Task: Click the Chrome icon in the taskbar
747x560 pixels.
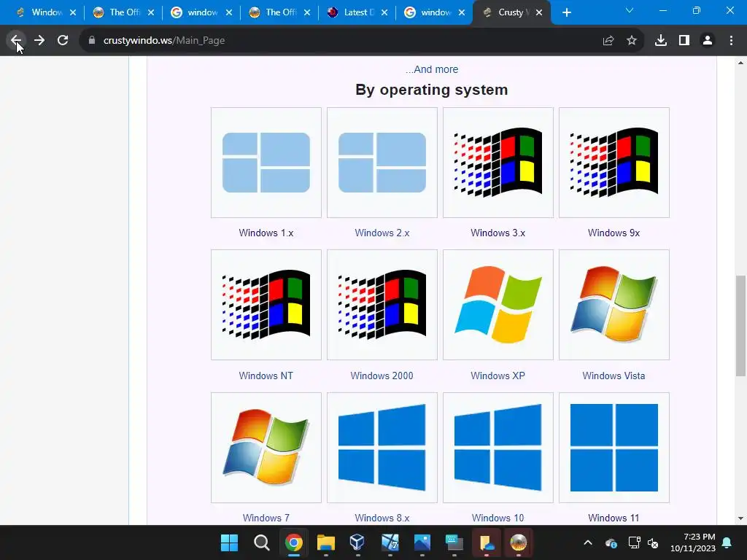Action: point(294,542)
